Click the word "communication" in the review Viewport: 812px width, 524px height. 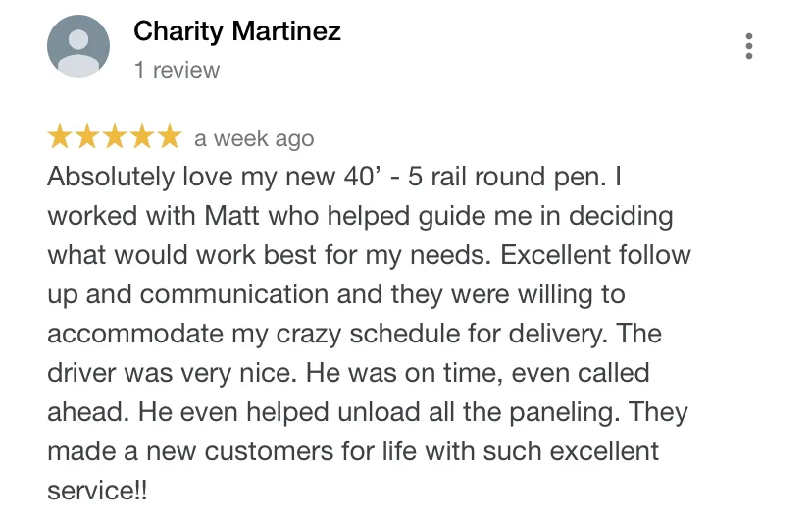[234, 294]
